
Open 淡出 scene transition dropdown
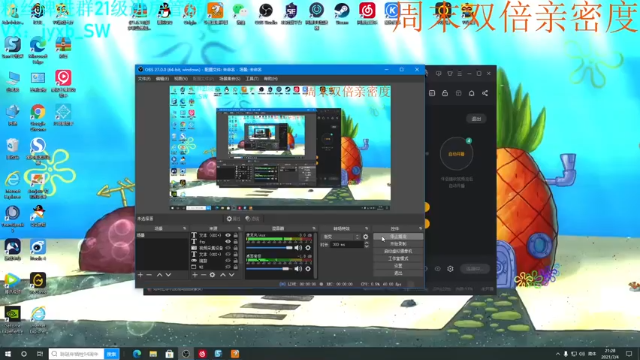point(341,237)
